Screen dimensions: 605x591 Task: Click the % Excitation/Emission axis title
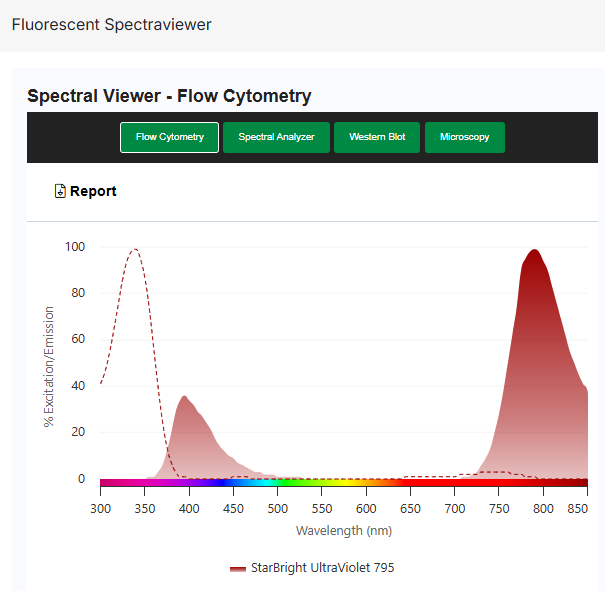(x=49, y=366)
